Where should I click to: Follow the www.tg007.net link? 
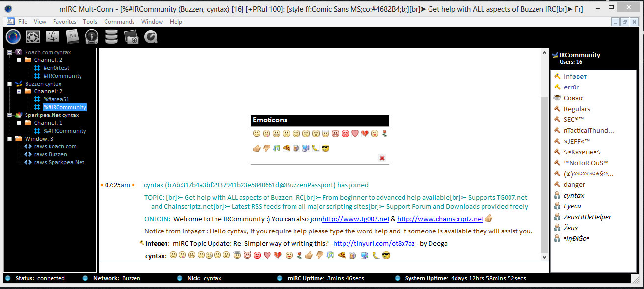[x=356, y=219]
